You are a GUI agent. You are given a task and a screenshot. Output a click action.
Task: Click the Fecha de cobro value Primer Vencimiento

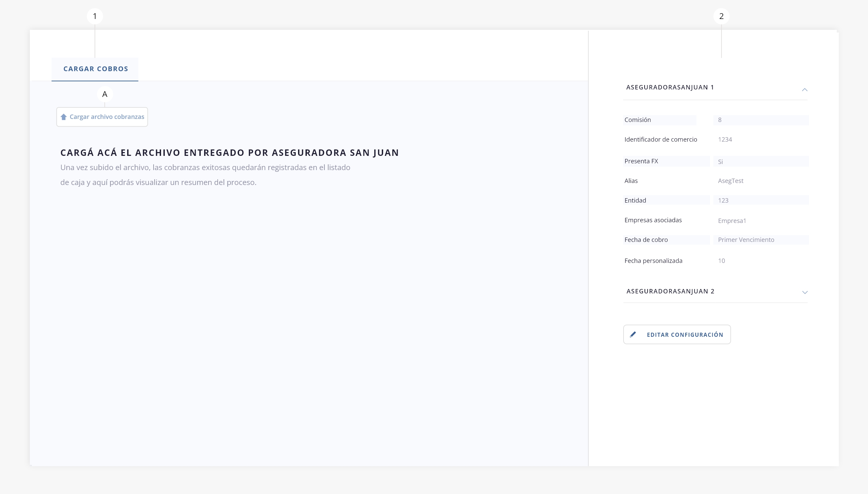[761, 240]
